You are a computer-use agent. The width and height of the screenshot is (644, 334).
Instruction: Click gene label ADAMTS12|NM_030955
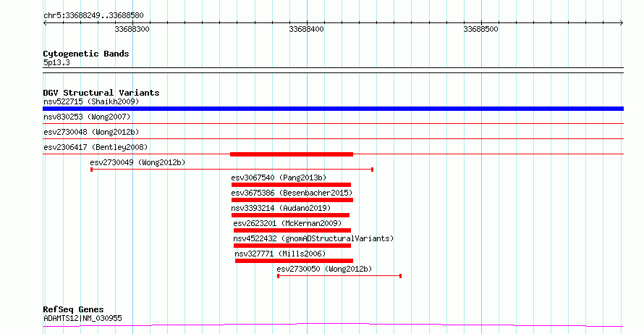pos(82,318)
